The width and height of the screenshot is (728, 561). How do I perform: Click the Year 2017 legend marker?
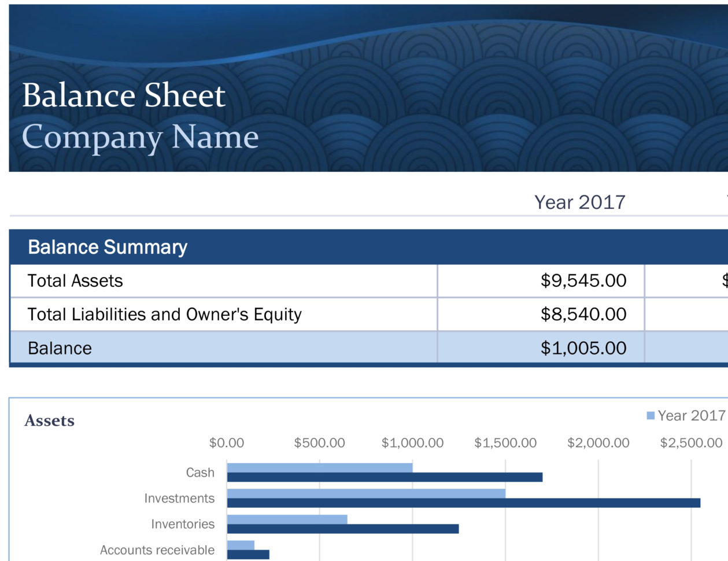[x=650, y=415]
